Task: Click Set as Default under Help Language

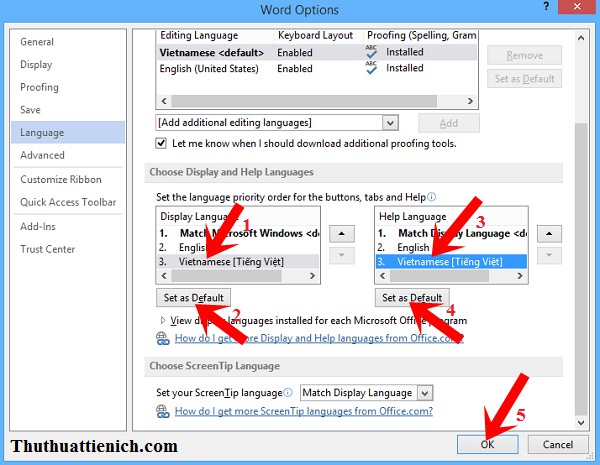Action: tap(411, 298)
